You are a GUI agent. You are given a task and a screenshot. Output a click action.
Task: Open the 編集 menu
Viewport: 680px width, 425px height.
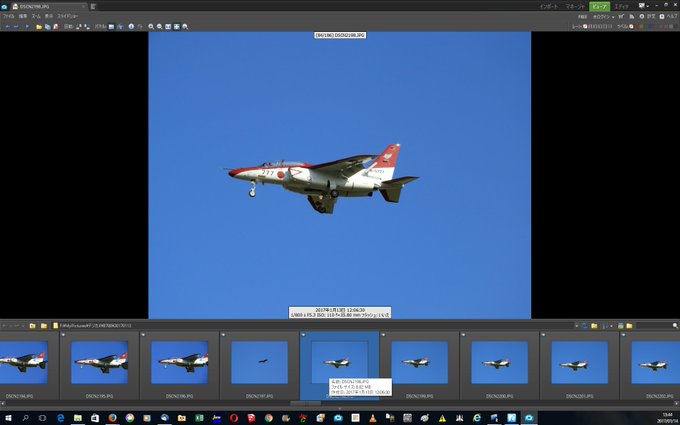[23, 16]
